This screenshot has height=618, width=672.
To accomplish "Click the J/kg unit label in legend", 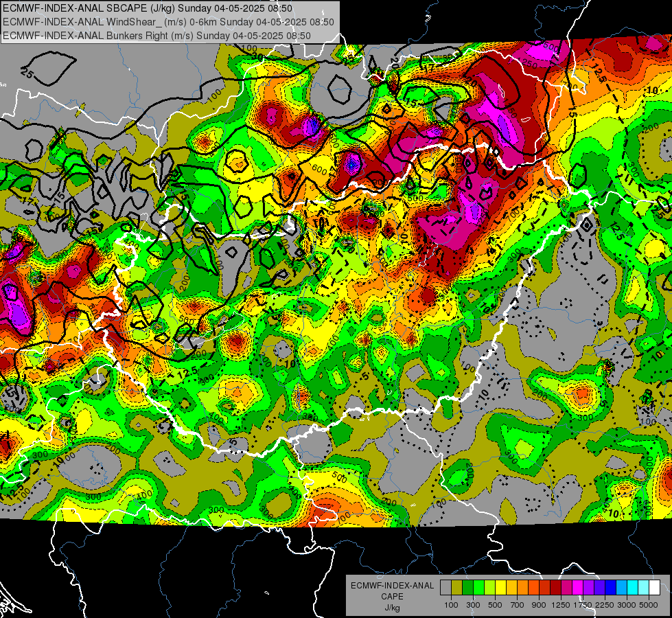I will 392,608.
